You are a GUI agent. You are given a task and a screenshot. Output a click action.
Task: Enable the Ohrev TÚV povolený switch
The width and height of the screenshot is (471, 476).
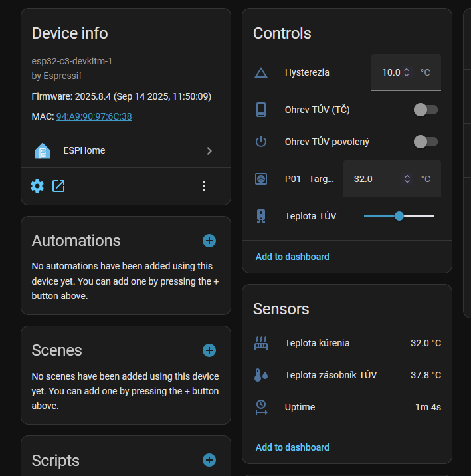coord(425,142)
